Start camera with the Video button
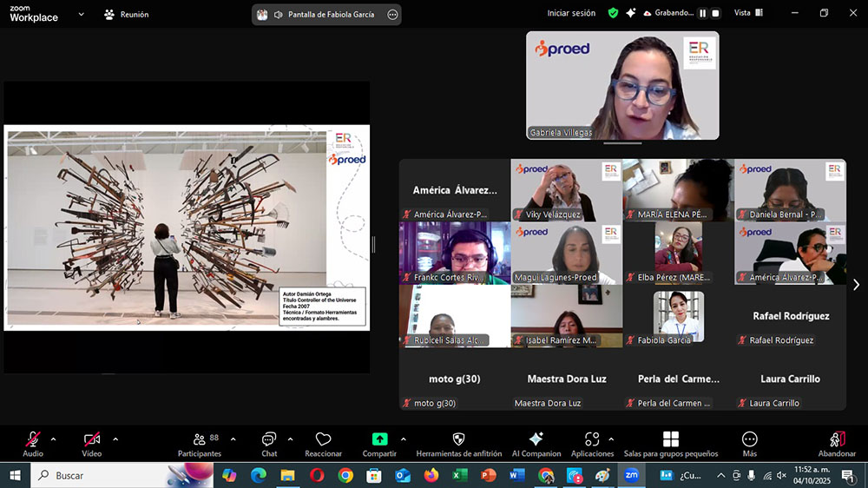 92,445
